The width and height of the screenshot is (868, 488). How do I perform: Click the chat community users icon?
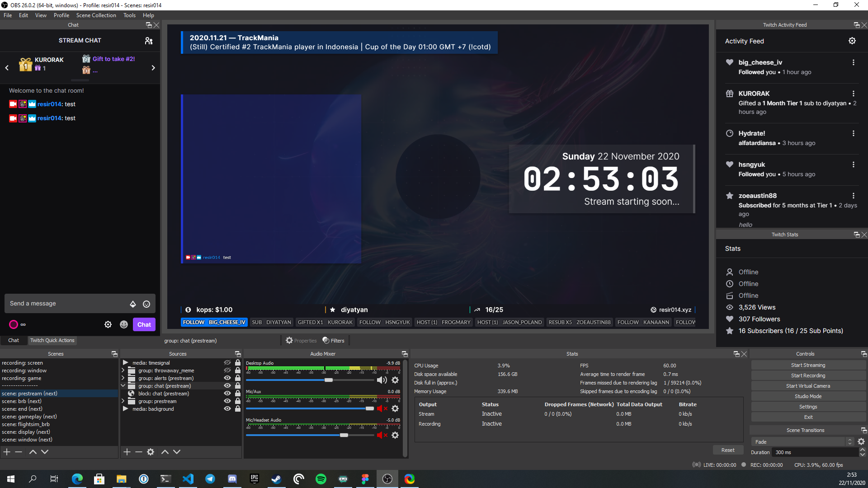pos(149,41)
